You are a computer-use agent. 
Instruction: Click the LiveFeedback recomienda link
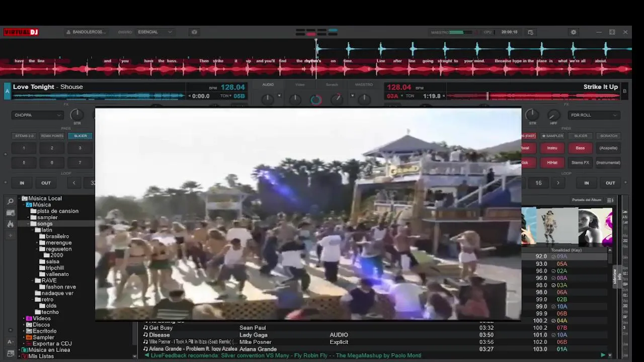coord(286,355)
